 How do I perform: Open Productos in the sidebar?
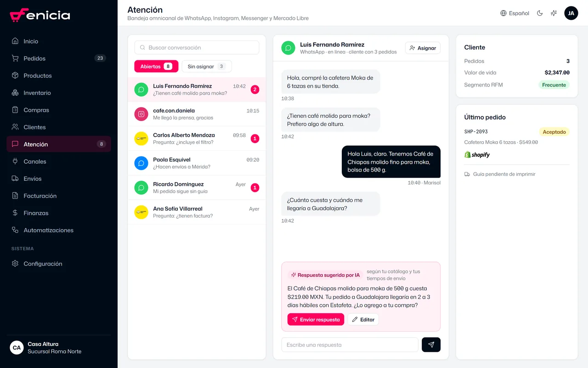[59, 75]
